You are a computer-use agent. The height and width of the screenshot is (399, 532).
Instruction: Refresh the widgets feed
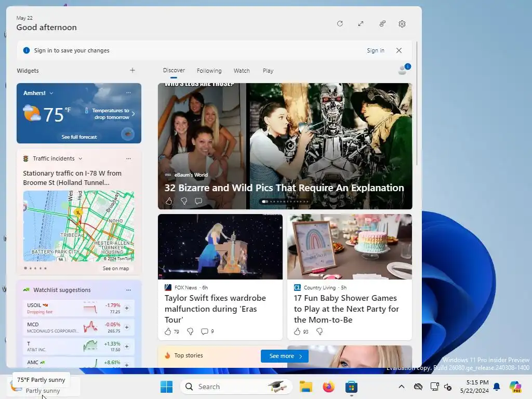coord(340,24)
